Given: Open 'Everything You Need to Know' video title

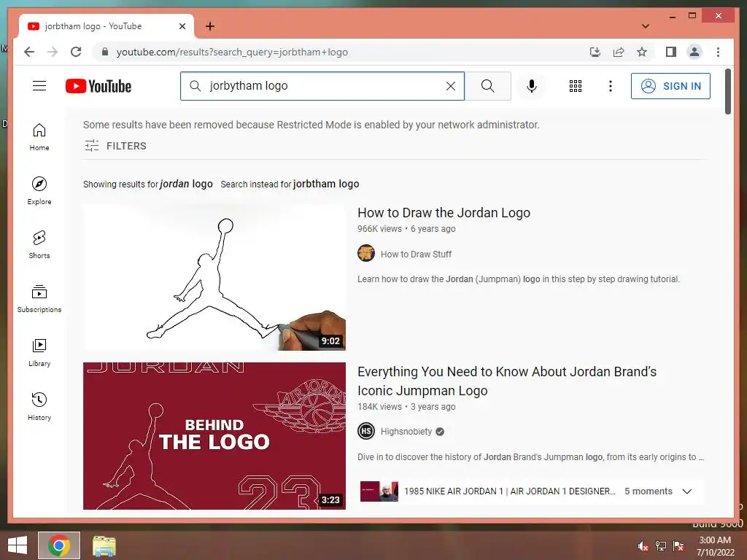Looking at the screenshot, I should (507, 381).
